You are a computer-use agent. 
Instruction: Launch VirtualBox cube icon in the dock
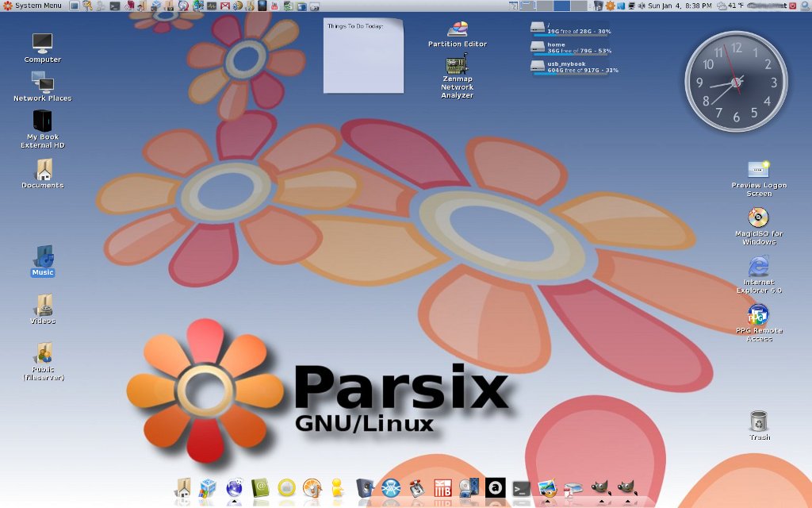click(x=208, y=488)
